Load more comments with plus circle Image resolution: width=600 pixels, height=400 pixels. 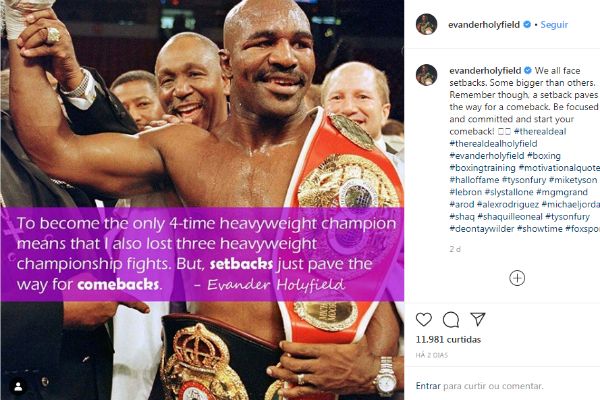click(x=517, y=278)
